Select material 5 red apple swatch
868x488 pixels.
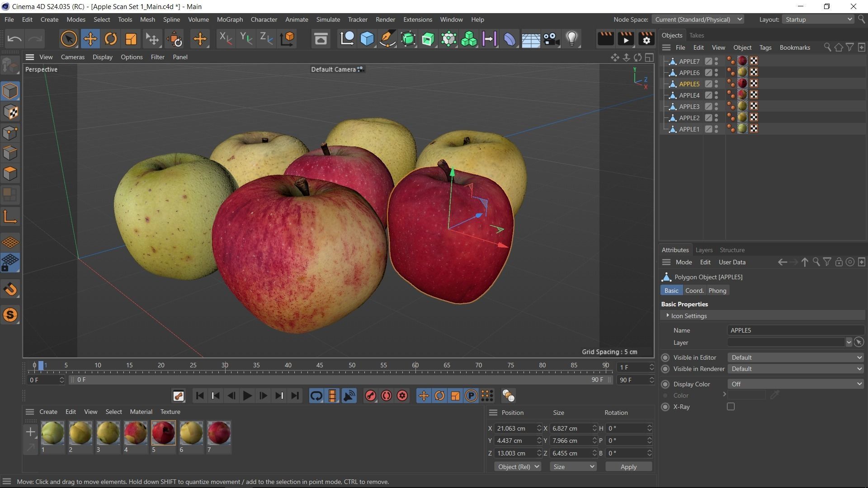(x=163, y=433)
